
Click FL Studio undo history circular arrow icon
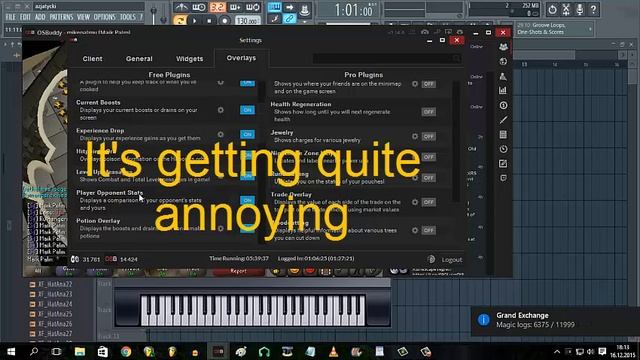(552, 9)
